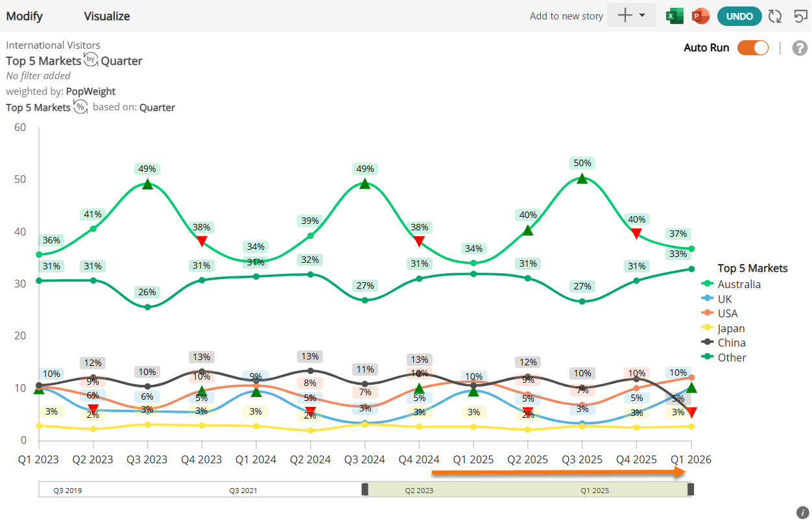Click 'Add to new story' text
Screen dimensions: 812x523
tap(566, 16)
